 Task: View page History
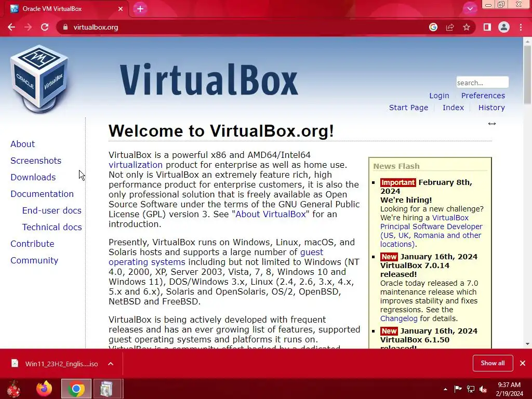[x=491, y=108]
